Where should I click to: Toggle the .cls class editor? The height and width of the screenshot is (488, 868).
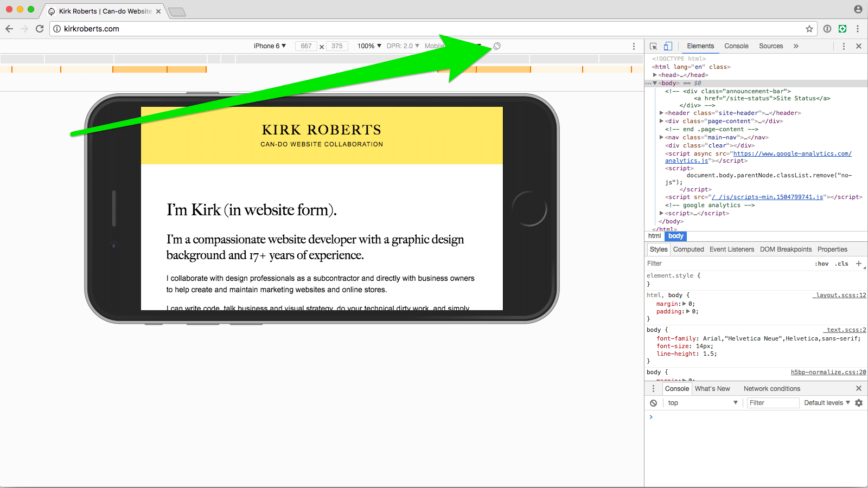842,264
